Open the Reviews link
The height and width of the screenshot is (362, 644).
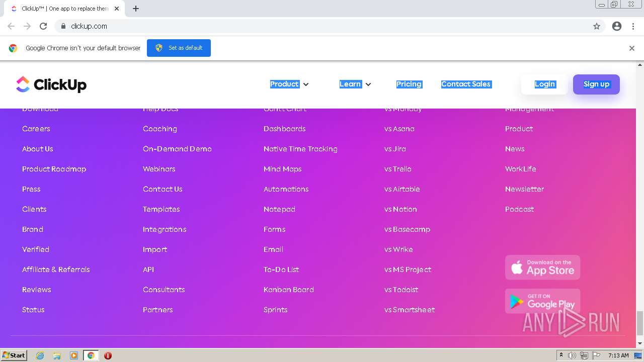click(x=37, y=290)
